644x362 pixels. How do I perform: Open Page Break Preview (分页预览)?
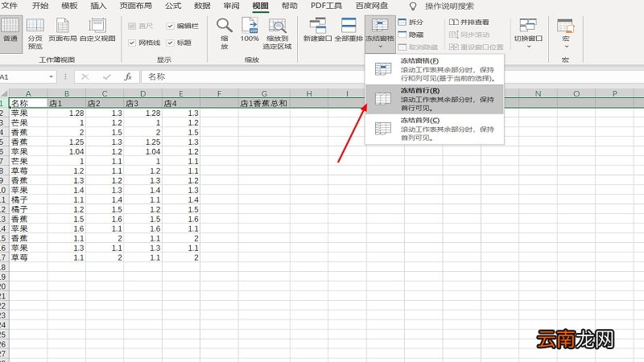click(35, 34)
